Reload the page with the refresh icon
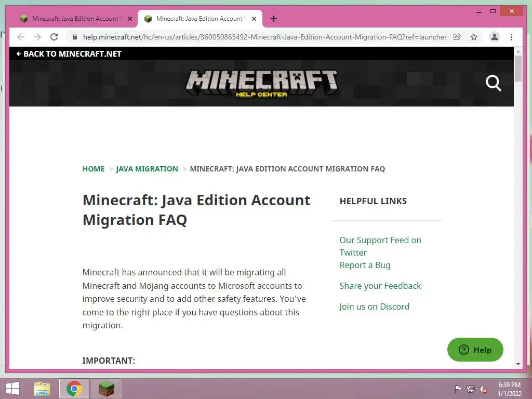 coord(54,37)
